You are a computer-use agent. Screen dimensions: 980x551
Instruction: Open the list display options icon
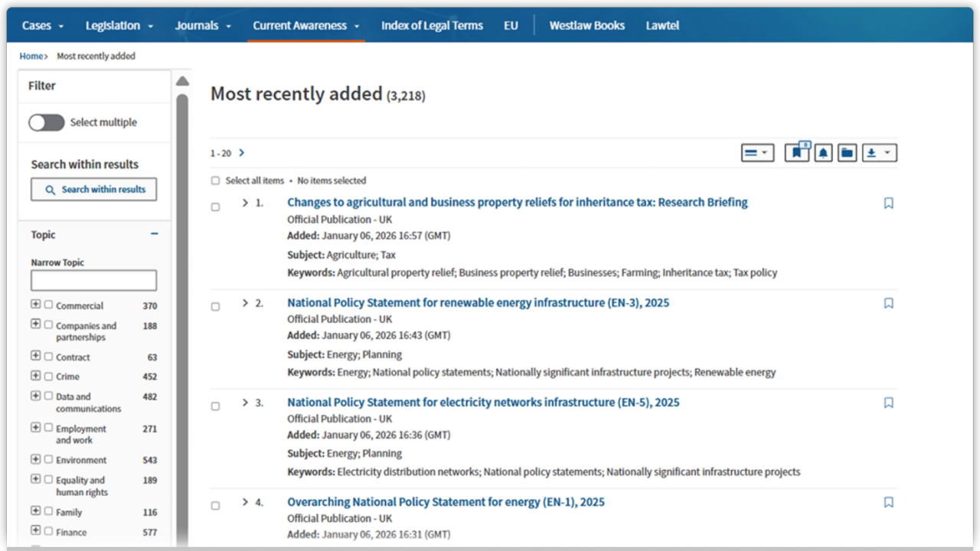click(757, 152)
